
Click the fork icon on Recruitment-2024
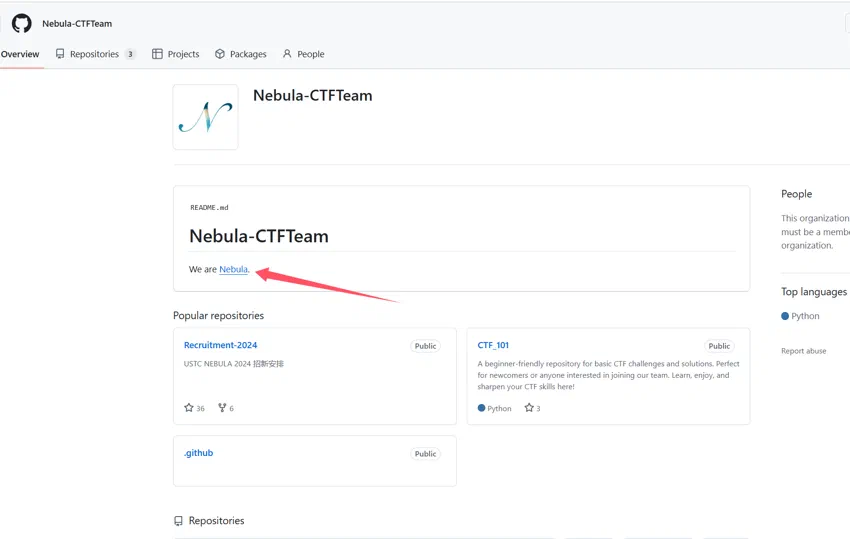pos(222,407)
